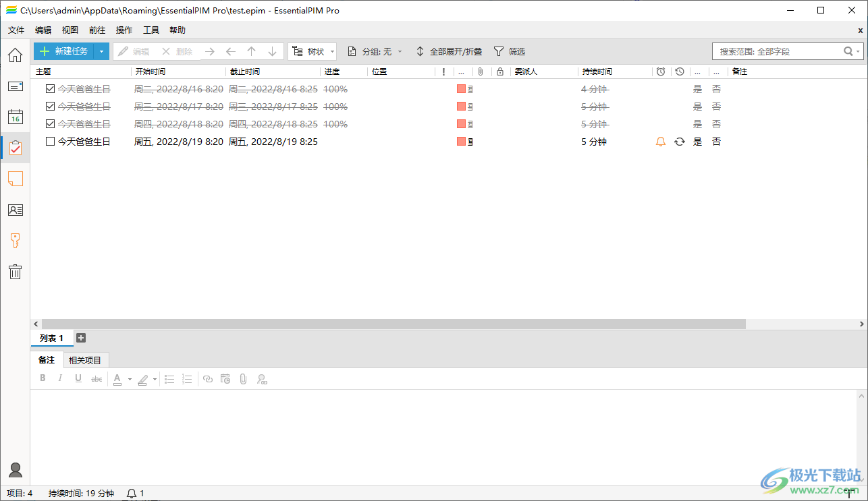Image resolution: width=868 pixels, height=501 pixels.
Task: Apply underline formatting in notes editor
Action: click(x=78, y=379)
